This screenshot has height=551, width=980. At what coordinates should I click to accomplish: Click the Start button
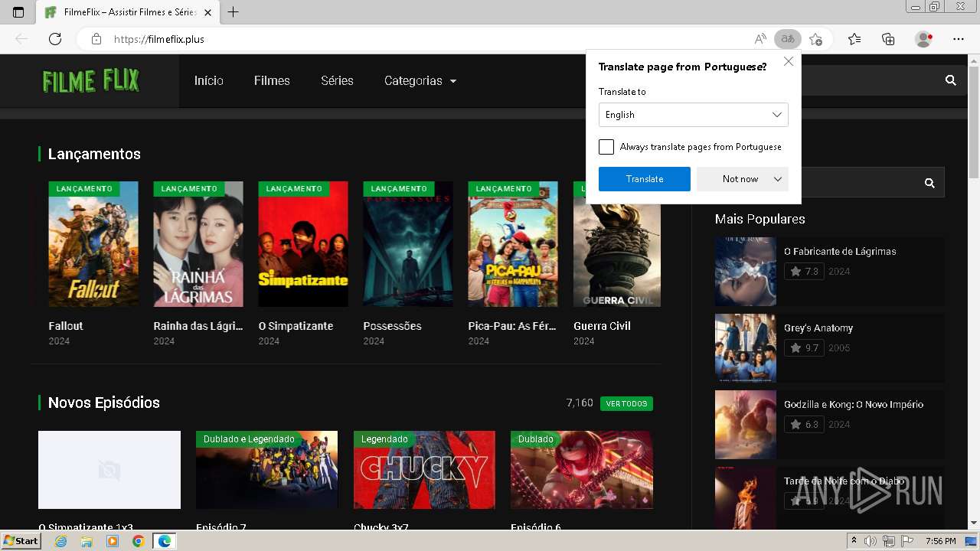[x=21, y=541]
